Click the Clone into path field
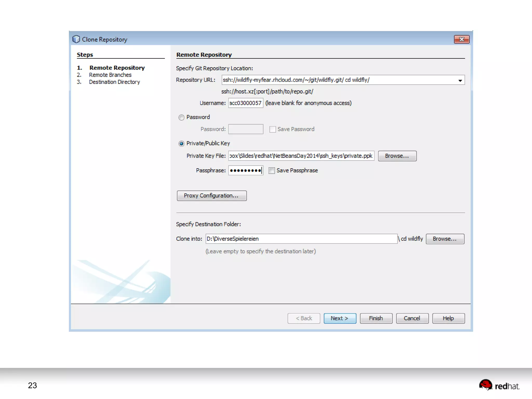This screenshot has height=399, width=532. [x=301, y=239]
